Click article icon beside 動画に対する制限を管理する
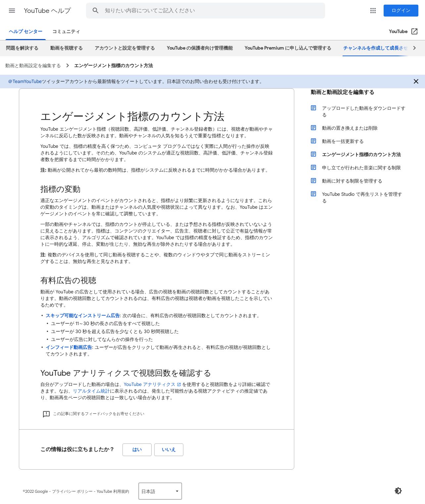 click(313, 181)
